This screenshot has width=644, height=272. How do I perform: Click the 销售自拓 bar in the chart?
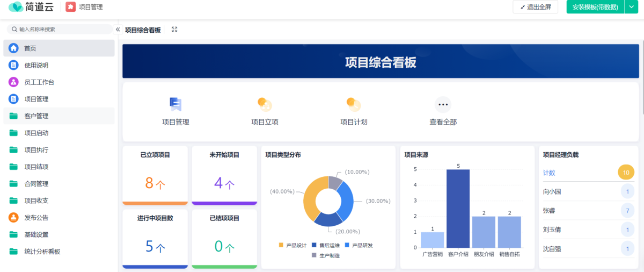[509, 232]
